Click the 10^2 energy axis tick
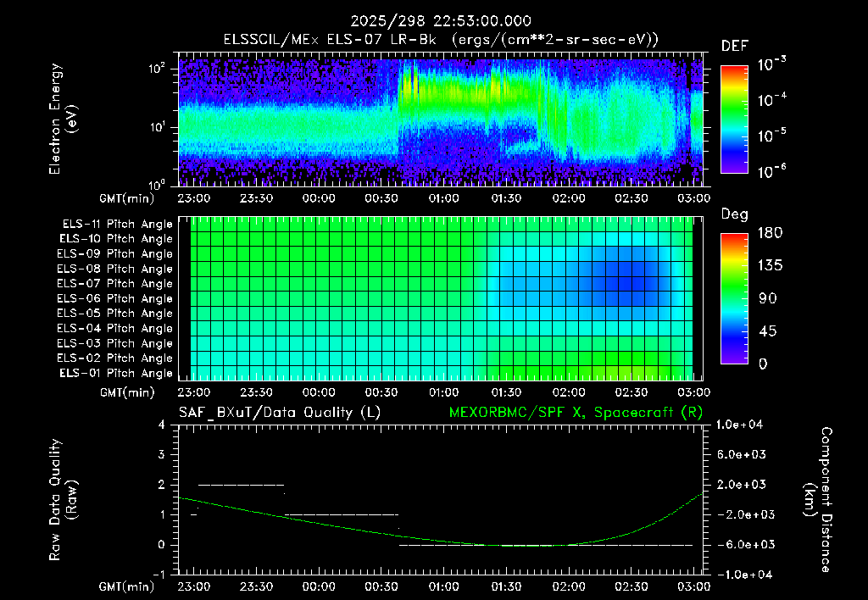 pyautogui.click(x=157, y=69)
